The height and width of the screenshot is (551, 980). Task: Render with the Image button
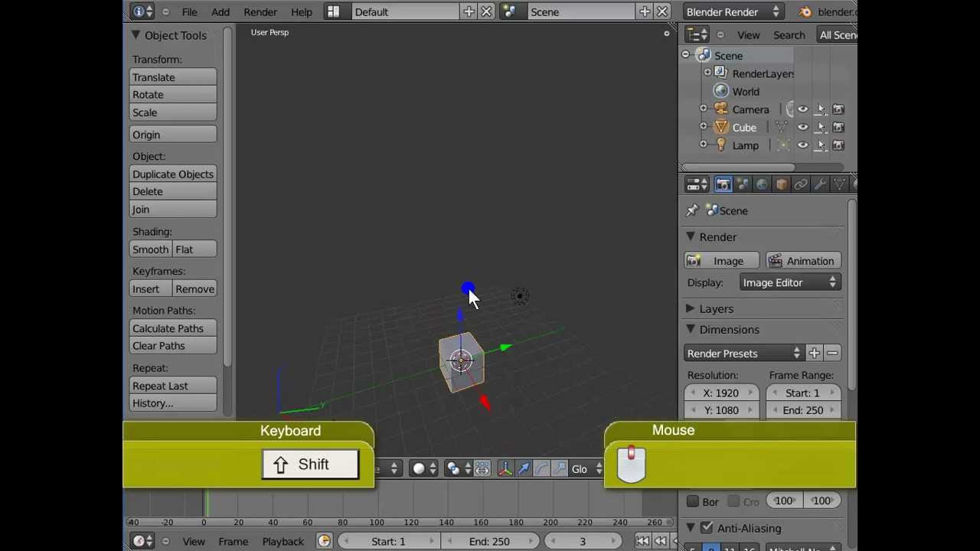click(x=721, y=261)
